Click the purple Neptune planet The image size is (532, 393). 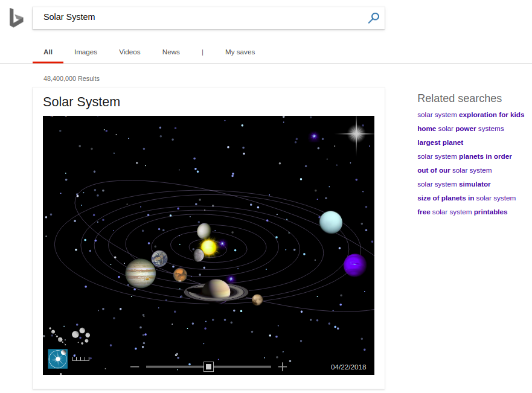coord(355,265)
